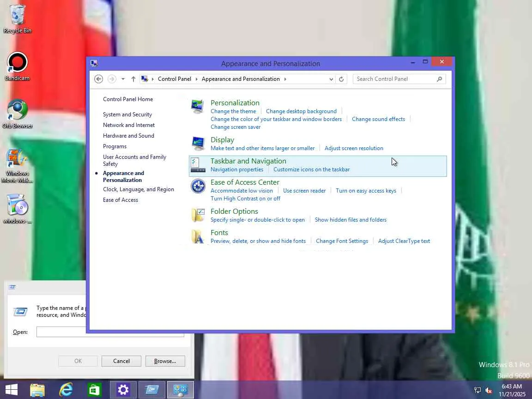This screenshot has width=532, height=399.
Task: Open the Windows Store taskbar icon
Action: coord(94,390)
